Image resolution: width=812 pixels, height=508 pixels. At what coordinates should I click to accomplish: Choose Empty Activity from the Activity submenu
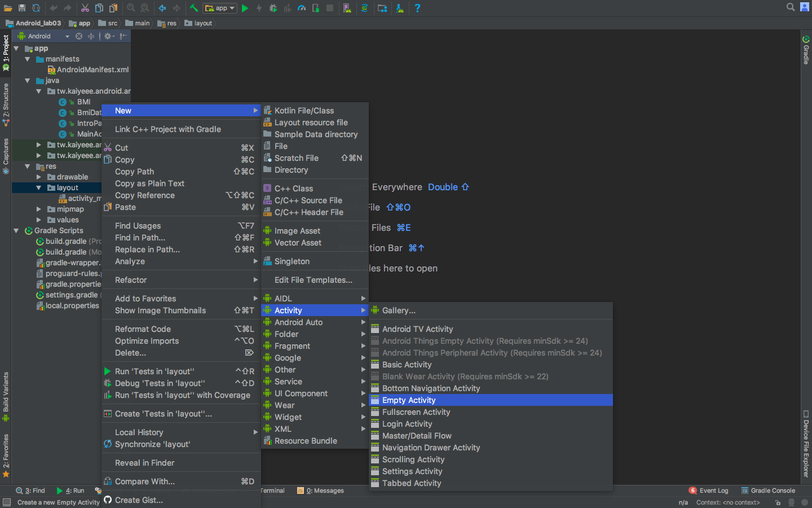491,400
